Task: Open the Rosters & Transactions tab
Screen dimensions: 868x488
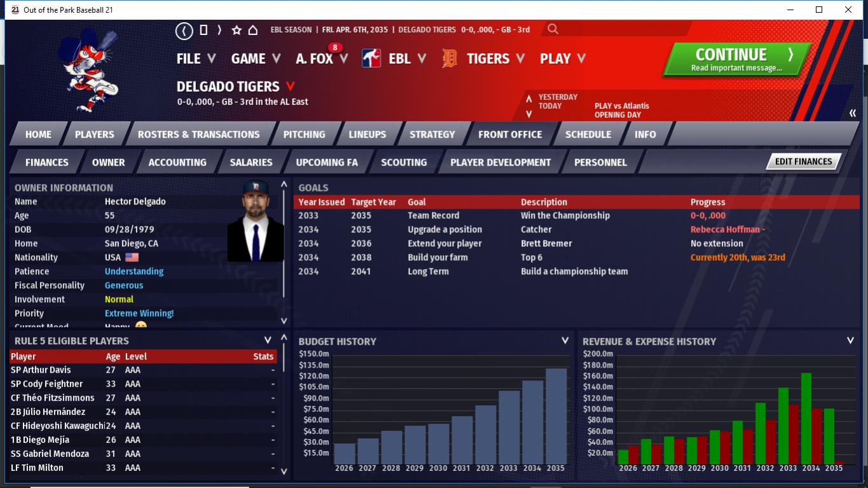Action: [x=199, y=134]
